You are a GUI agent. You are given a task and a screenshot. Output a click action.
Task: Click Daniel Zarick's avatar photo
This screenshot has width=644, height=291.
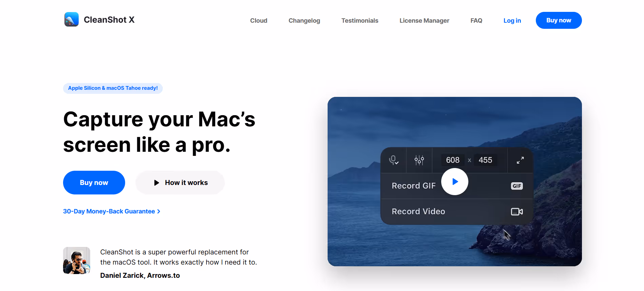pos(77,261)
